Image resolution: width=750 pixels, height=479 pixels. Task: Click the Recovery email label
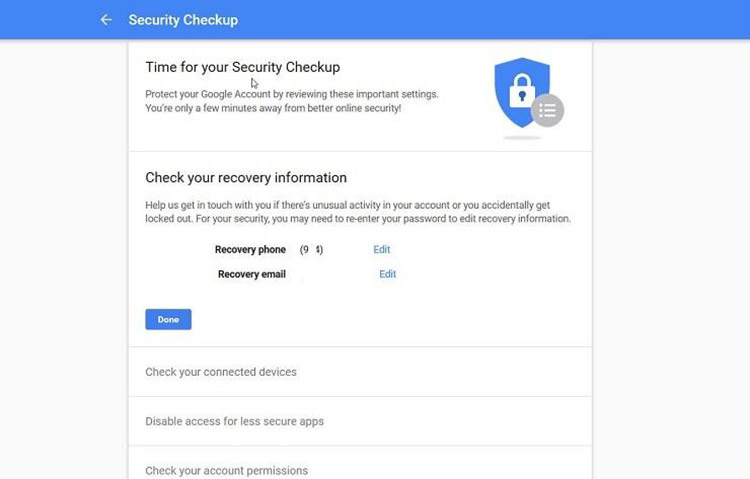252,274
